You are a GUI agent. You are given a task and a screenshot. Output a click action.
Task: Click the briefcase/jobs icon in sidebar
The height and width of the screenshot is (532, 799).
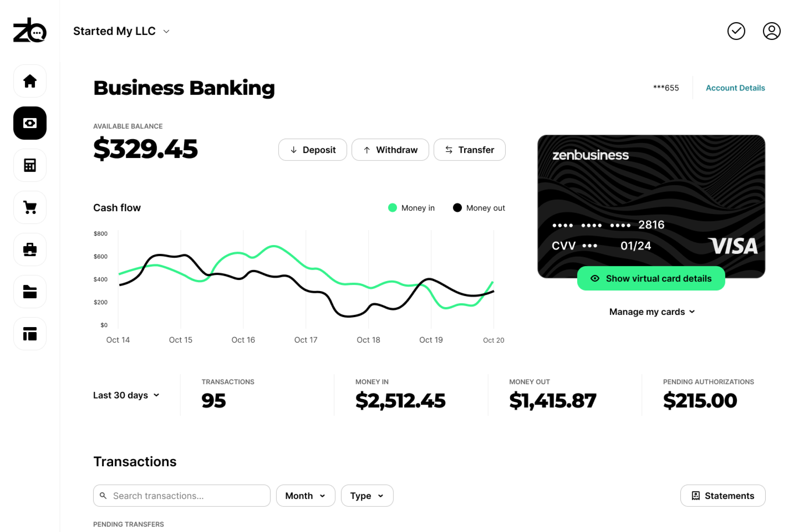pos(30,249)
